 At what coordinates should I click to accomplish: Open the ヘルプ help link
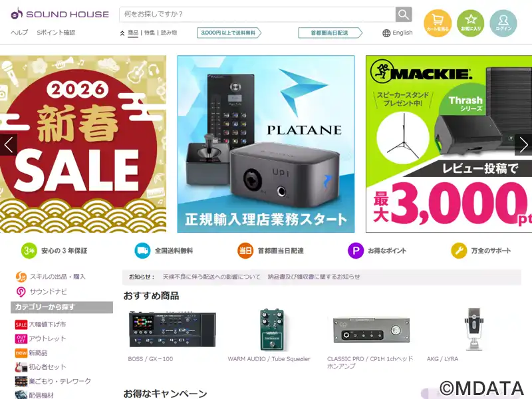tap(19, 33)
